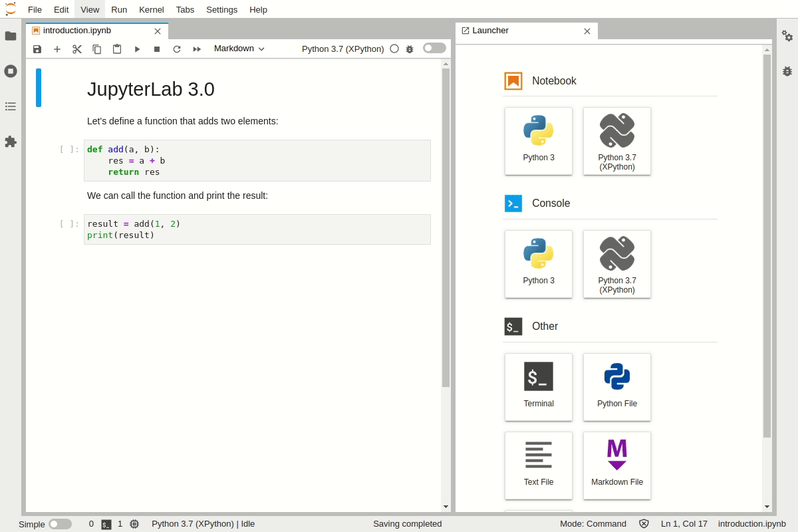Open the Kernel menu
This screenshot has height=532, width=798.
click(151, 9)
